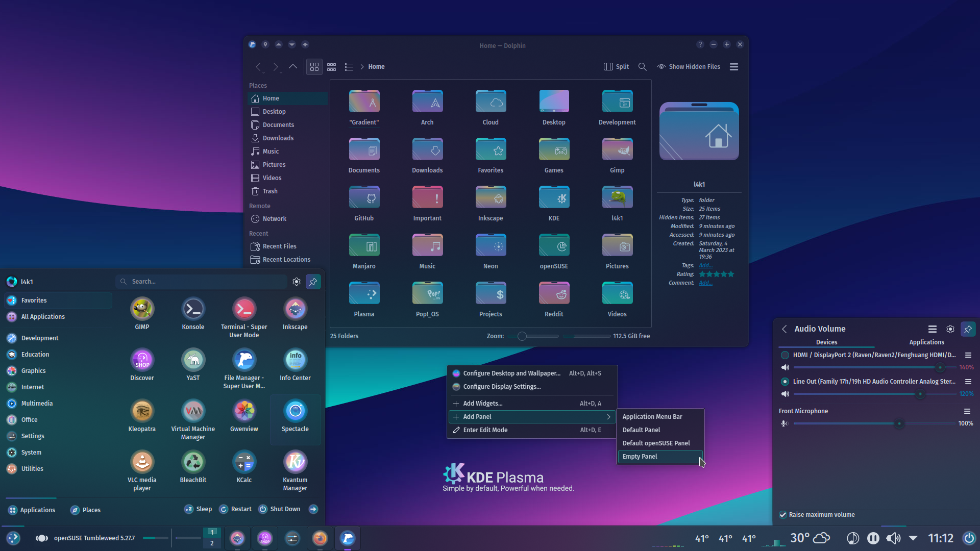The height and width of the screenshot is (551, 980).
Task: Open the Plasma folder in Dolphin
Action: [x=364, y=299]
